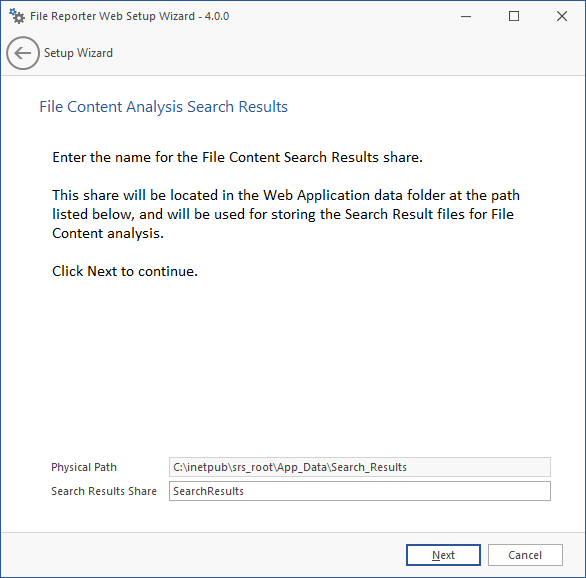Click the File Content Analysis Search Results heading

(x=164, y=107)
